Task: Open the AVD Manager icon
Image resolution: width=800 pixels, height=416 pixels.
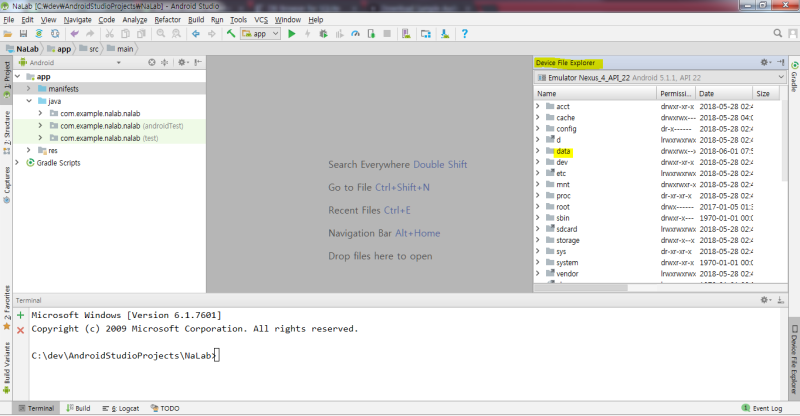Action: (406, 34)
